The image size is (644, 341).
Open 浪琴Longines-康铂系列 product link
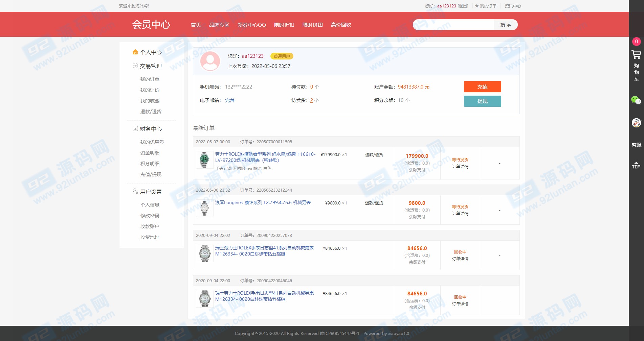click(x=263, y=203)
